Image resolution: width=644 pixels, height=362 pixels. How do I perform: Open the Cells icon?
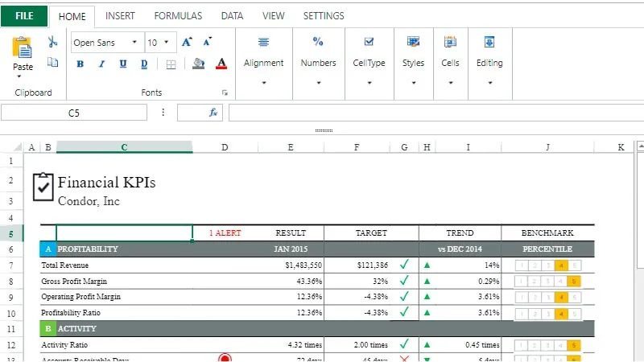(450, 42)
